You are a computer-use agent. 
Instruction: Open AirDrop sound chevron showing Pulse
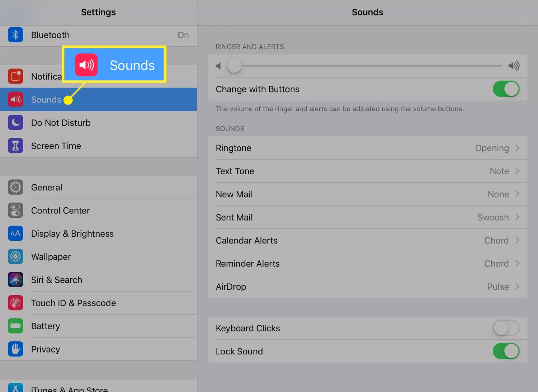pyautogui.click(x=517, y=287)
